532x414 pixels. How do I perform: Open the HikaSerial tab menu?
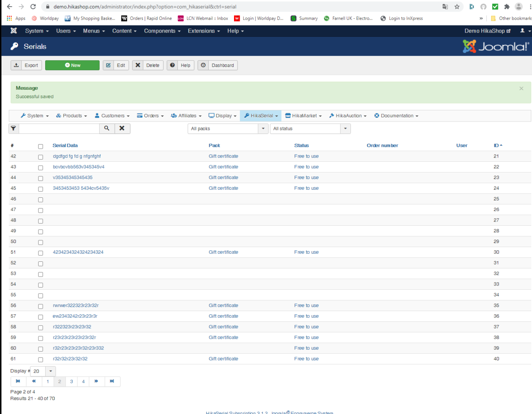[261, 116]
